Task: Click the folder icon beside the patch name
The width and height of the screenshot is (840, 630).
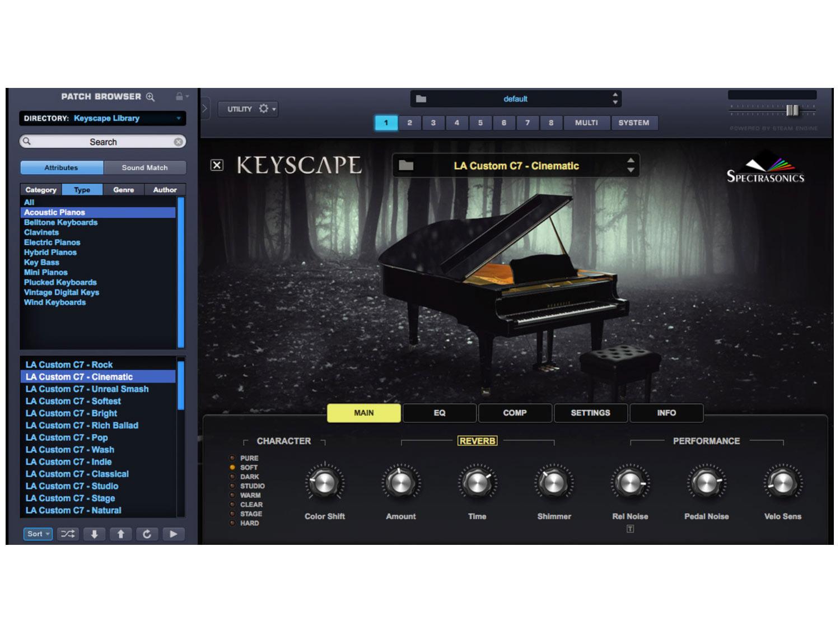Action: point(406,166)
